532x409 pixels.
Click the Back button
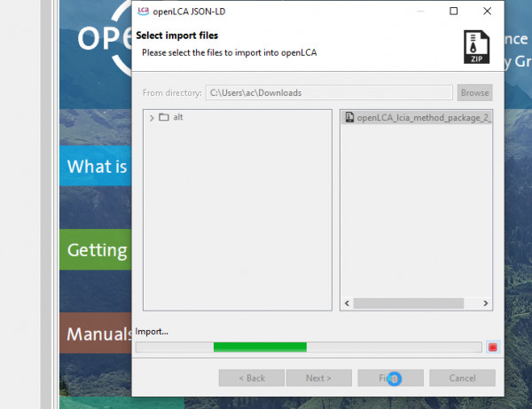tap(252, 378)
